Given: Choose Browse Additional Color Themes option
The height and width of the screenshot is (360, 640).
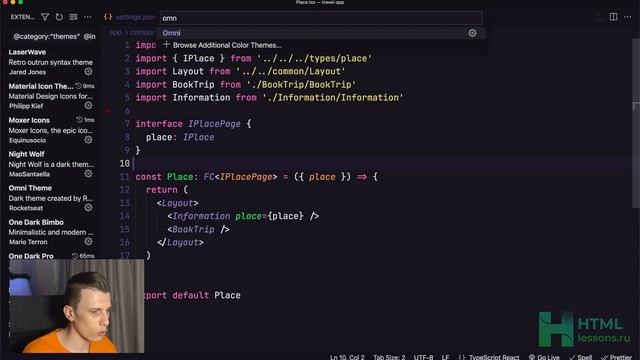Looking at the screenshot, I should click(321, 45).
